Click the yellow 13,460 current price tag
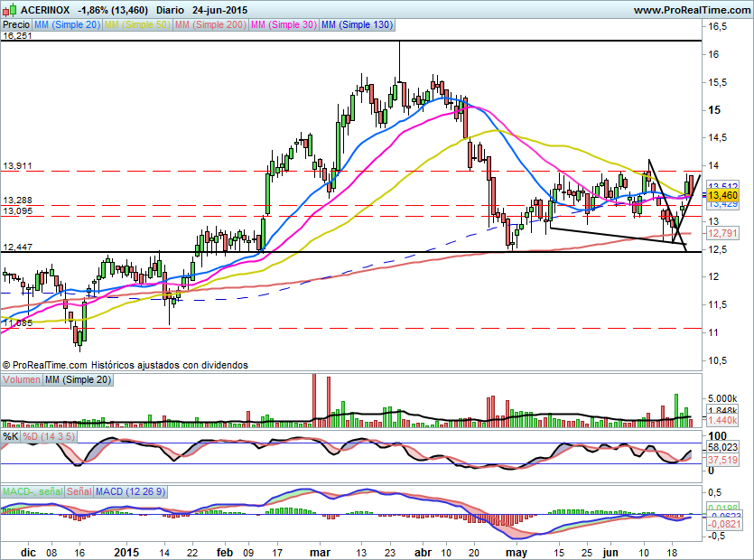 [x=722, y=195]
